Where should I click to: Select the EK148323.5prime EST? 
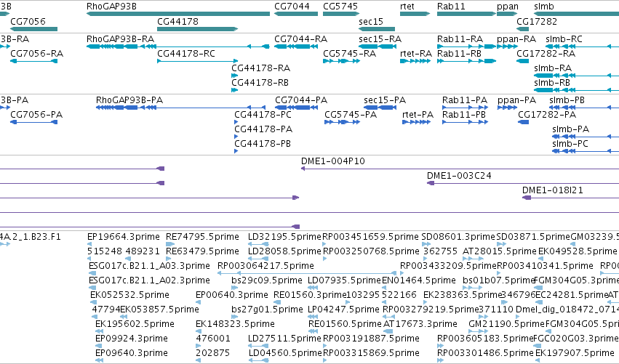click(198, 331)
